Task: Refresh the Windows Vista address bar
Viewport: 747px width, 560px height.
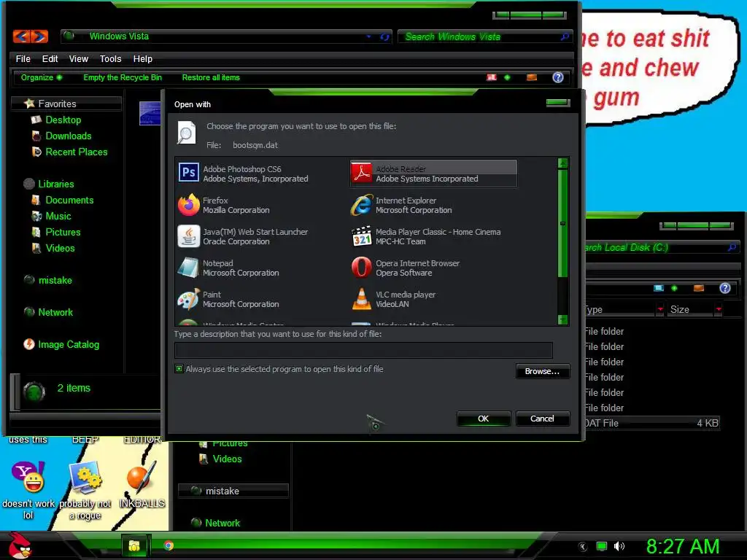Action: click(x=384, y=36)
